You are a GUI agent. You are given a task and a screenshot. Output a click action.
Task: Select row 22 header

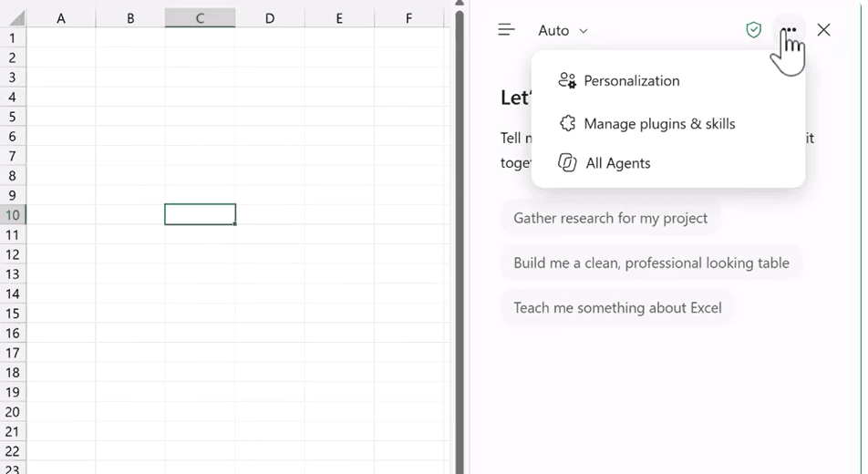point(12,451)
